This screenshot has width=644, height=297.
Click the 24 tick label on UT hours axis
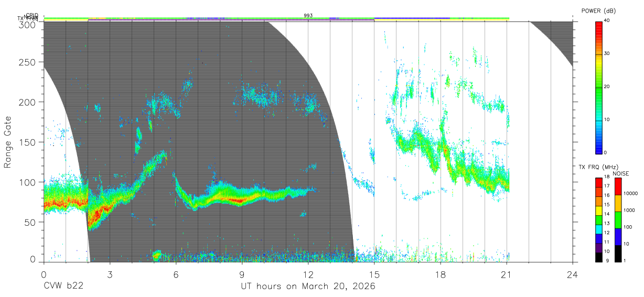pos(573,273)
